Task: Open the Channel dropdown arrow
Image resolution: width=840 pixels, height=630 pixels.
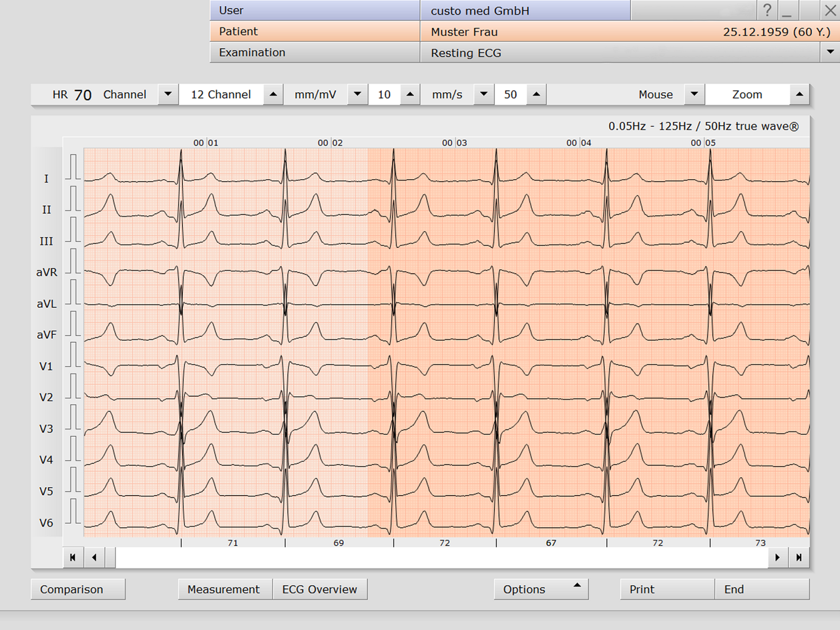Action: click(x=168, y=94)
